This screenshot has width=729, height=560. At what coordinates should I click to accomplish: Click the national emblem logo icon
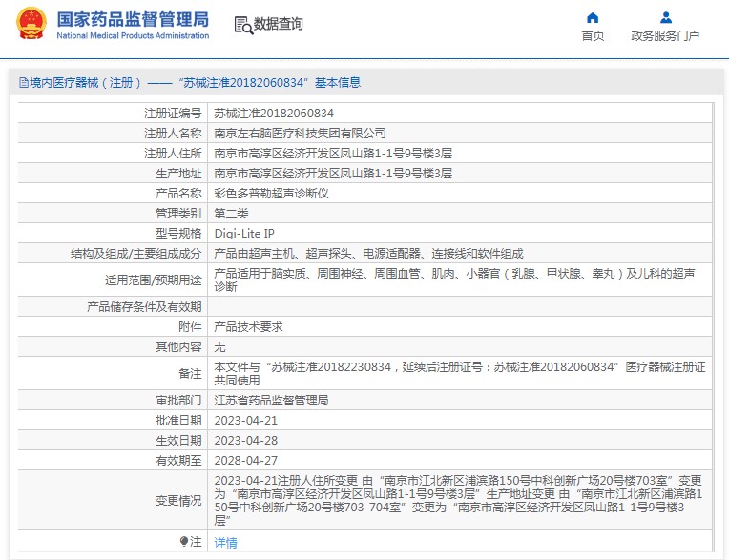point(31,25)
